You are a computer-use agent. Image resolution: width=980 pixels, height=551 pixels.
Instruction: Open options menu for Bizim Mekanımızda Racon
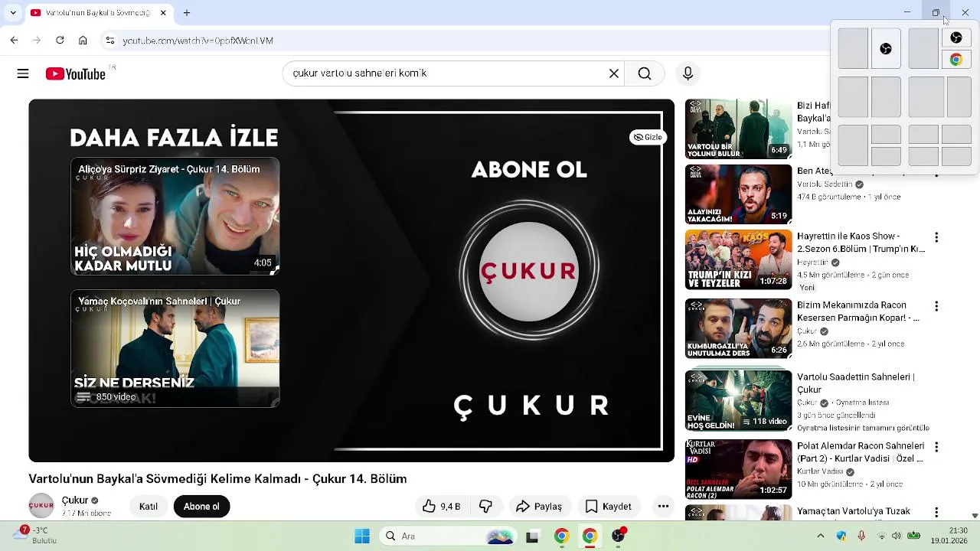[x=936, y=306]
